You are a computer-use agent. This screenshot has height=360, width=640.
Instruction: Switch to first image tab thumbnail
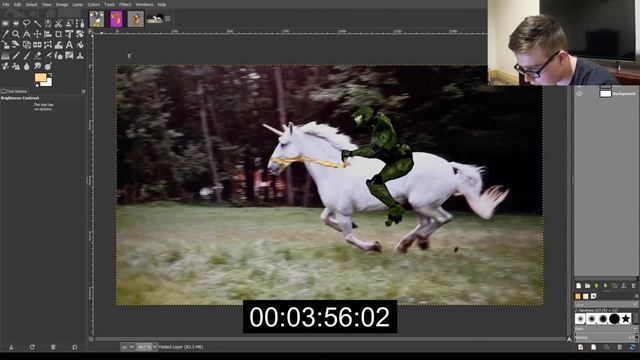tap(97, 19)
